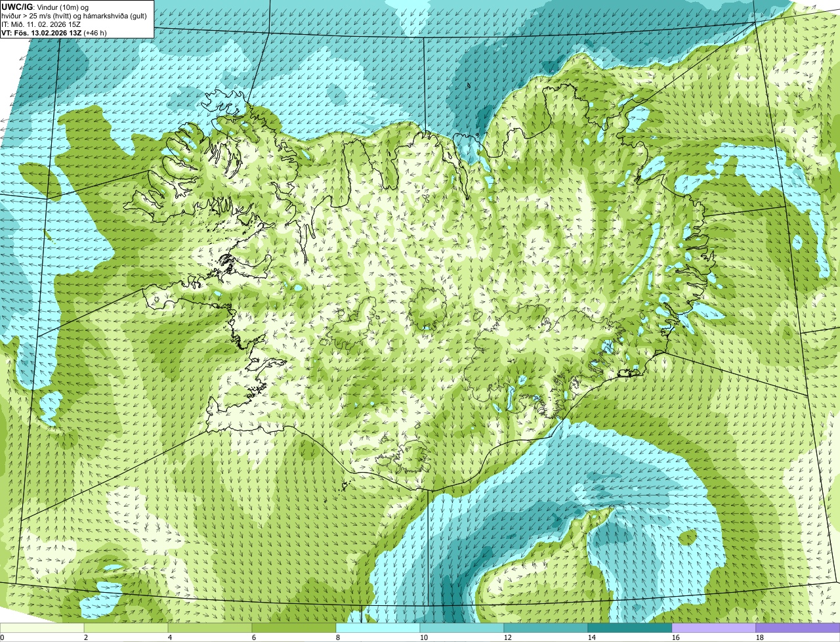The height and width of the screenshot is (642, 840).
Task: Click the palest 0–2 m/s legend swatch
Action: coord(42,628)
